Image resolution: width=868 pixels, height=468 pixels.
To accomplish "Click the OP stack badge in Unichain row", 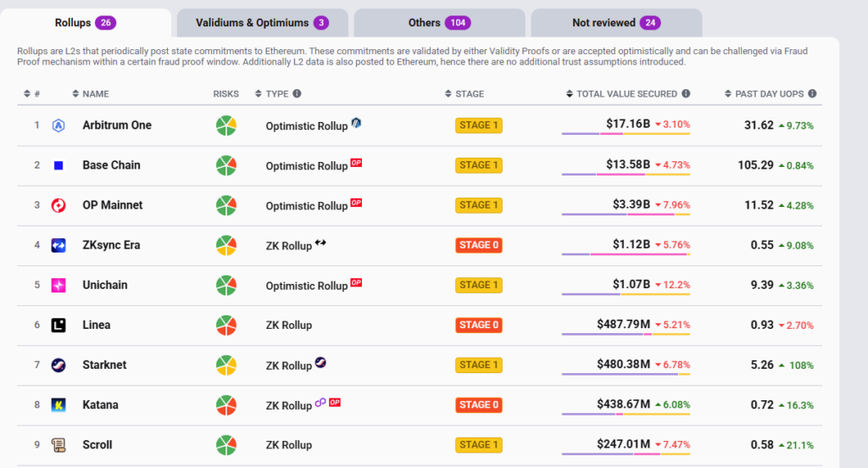I will (356, 282).
